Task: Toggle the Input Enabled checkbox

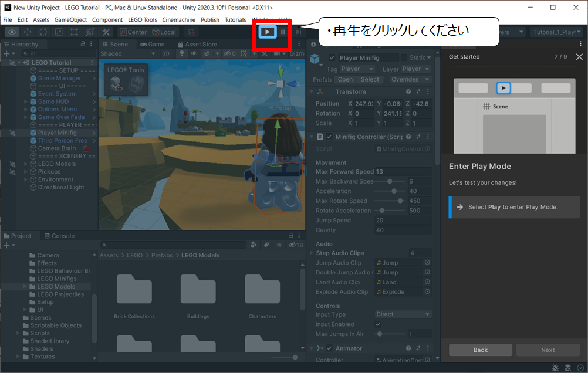Action: 378,324
